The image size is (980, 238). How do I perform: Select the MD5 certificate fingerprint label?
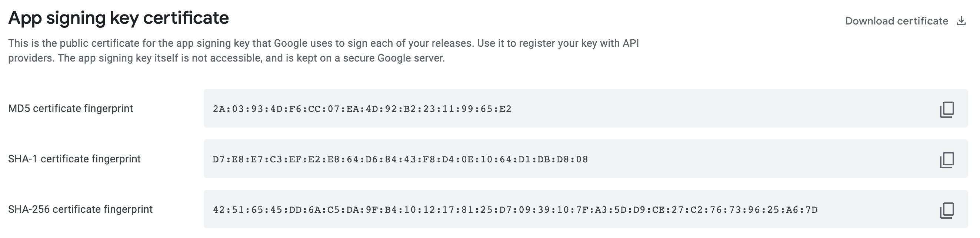pyautogui.click(x=71, y=109)
